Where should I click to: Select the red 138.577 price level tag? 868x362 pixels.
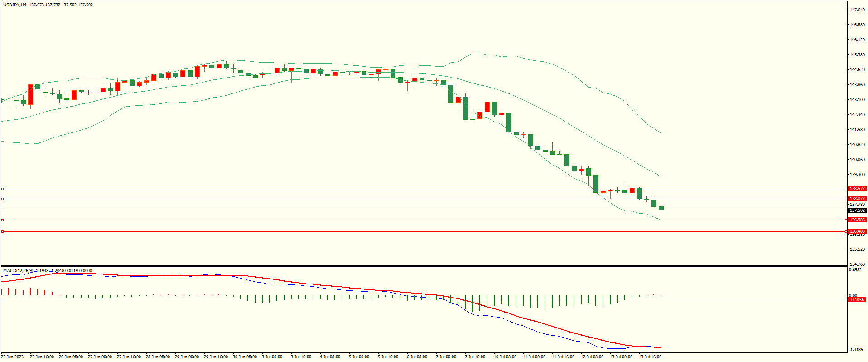[857, 189]
